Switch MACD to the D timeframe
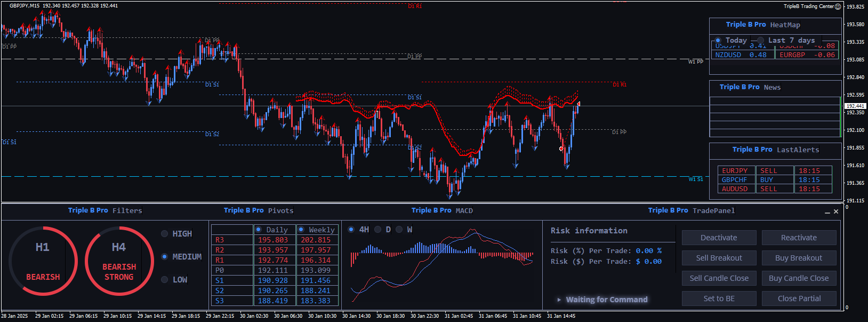The width and height of the screenshot is (868, 322). [x=377, y=230]
